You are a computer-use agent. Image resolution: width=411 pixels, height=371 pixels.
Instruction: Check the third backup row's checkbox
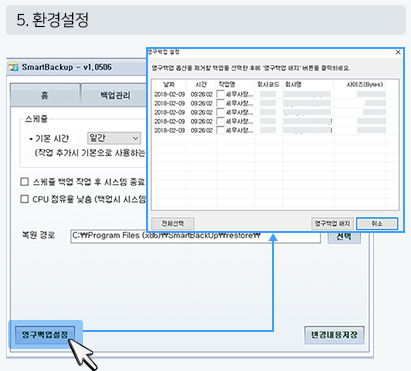click(220, 112)
